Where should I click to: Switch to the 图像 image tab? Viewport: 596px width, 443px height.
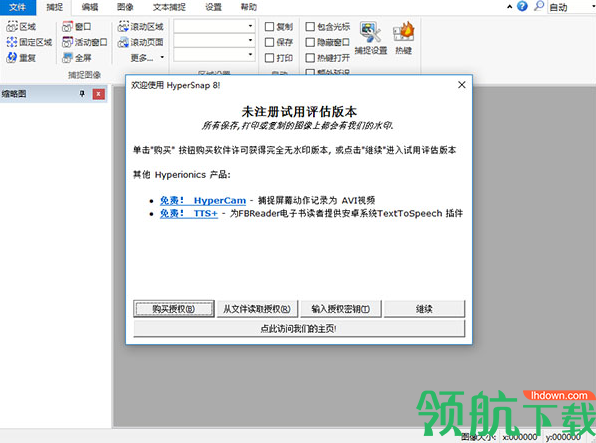click(125, 7)
